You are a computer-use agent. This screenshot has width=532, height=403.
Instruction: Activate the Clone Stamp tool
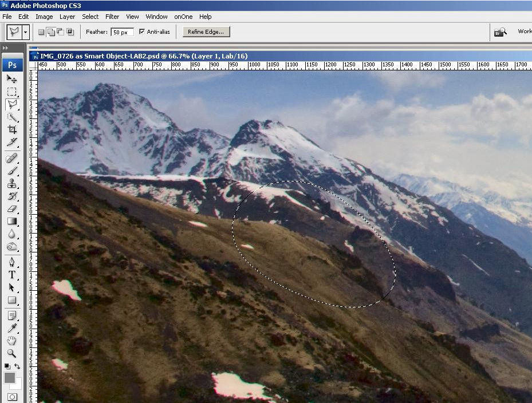coord(11,183)
